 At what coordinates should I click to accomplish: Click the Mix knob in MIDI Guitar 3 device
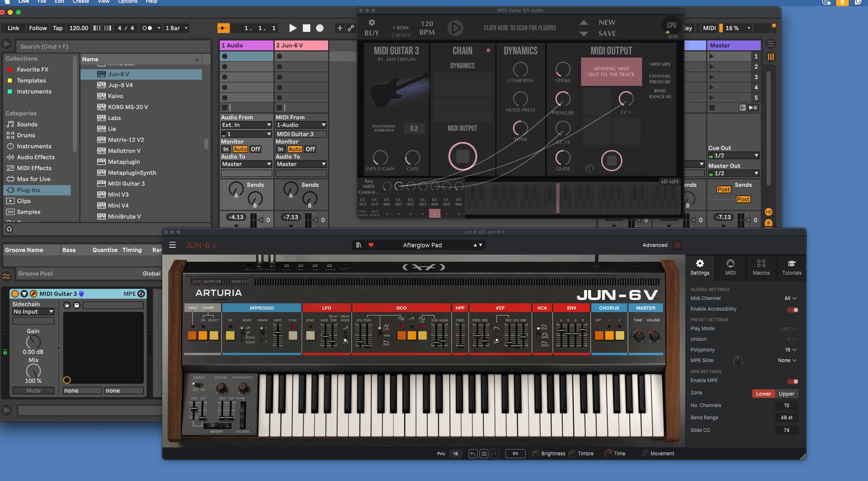33,371
